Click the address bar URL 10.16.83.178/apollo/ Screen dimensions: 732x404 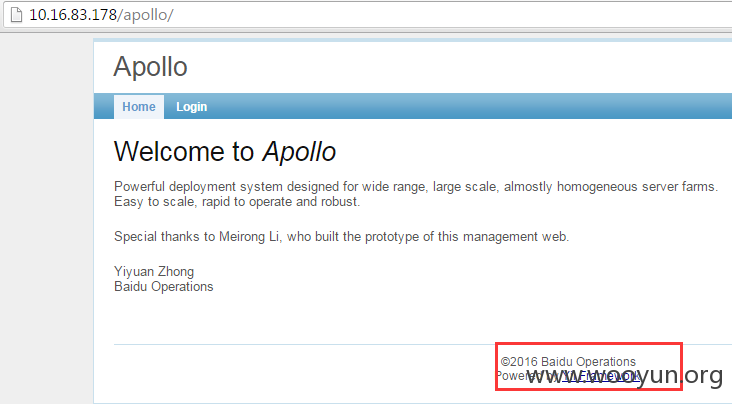101,15
